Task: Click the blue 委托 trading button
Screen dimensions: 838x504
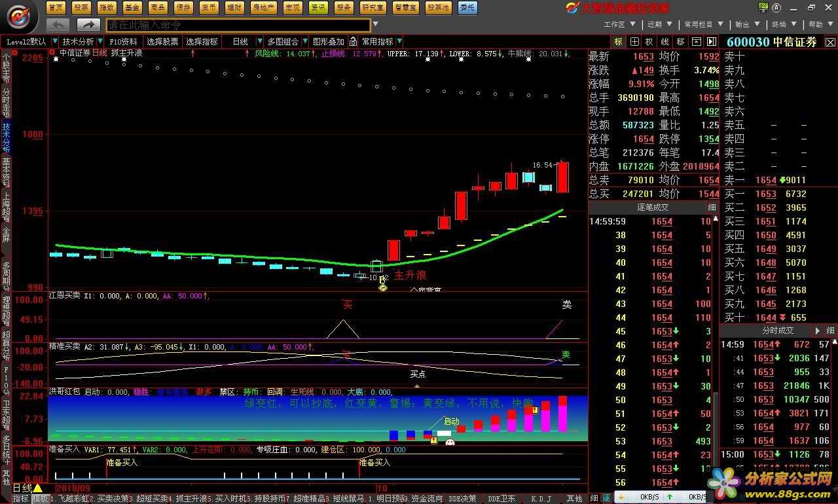Action: click(x=467, y=7)
